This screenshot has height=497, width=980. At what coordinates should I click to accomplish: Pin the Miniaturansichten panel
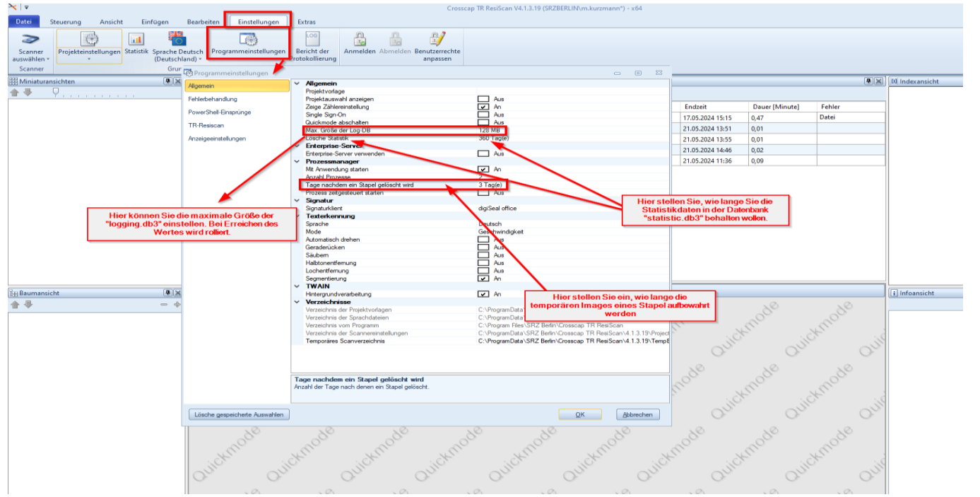tap(167, 81)
